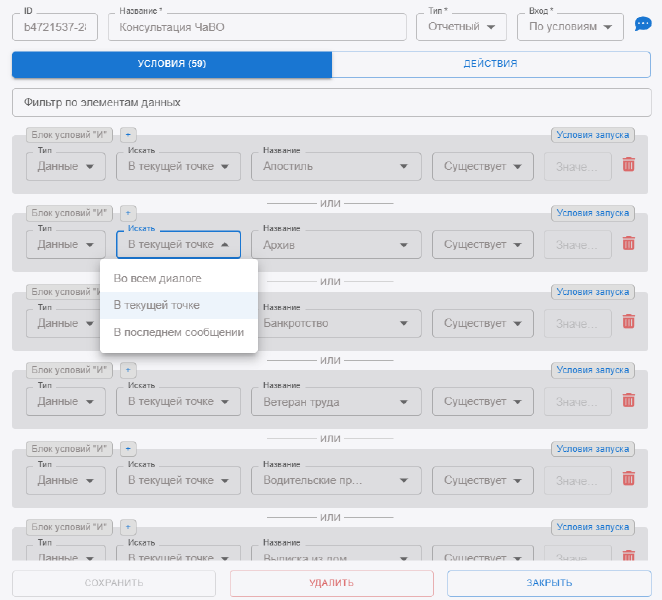Delete the Архив condition row with trash icon
This screenshot has width=662, height=600.
tap(628, 243)
